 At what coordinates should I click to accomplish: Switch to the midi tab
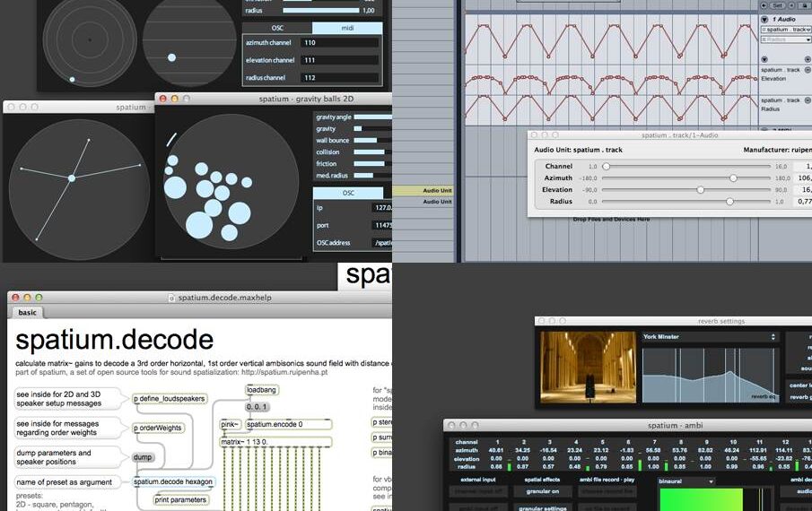(346, 29)
